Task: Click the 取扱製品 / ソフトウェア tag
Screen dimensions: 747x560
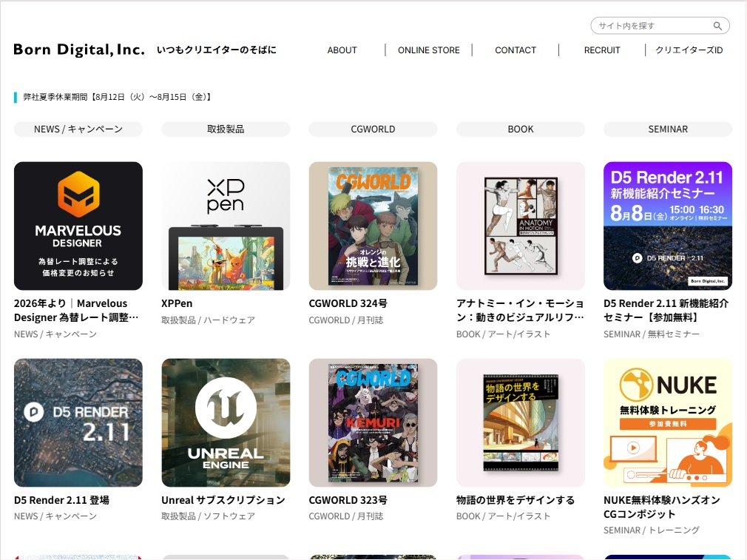Action: pos(208,516)
